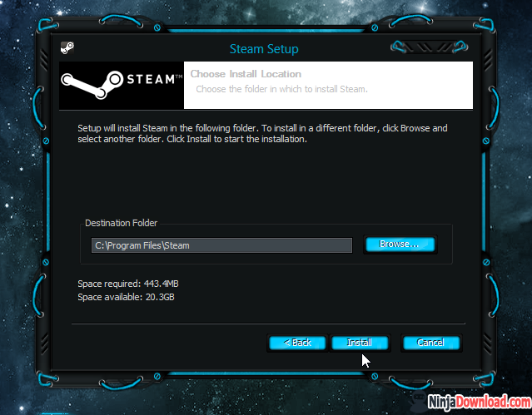Click the Steam logo banner
Viewport: 532px width, 415px height.
tap(122, 85)
